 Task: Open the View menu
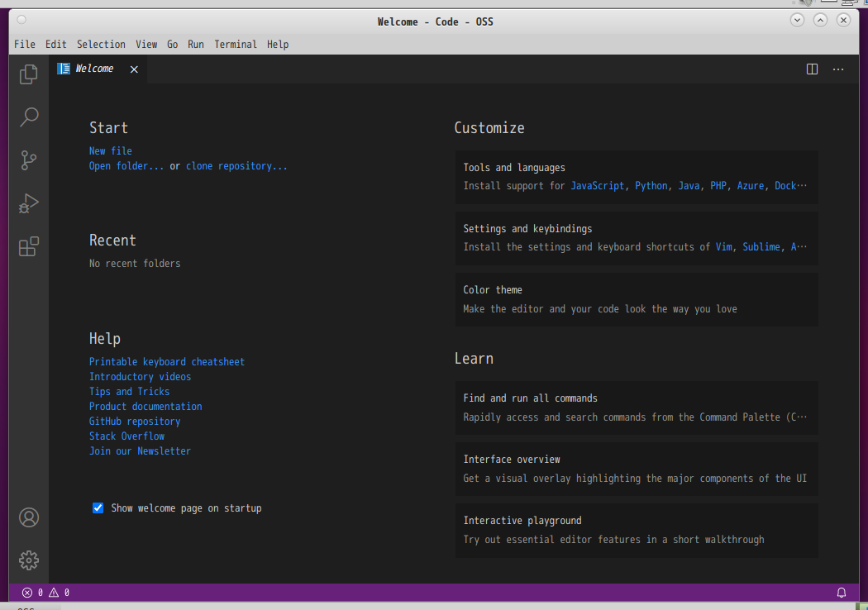(146, 45)
